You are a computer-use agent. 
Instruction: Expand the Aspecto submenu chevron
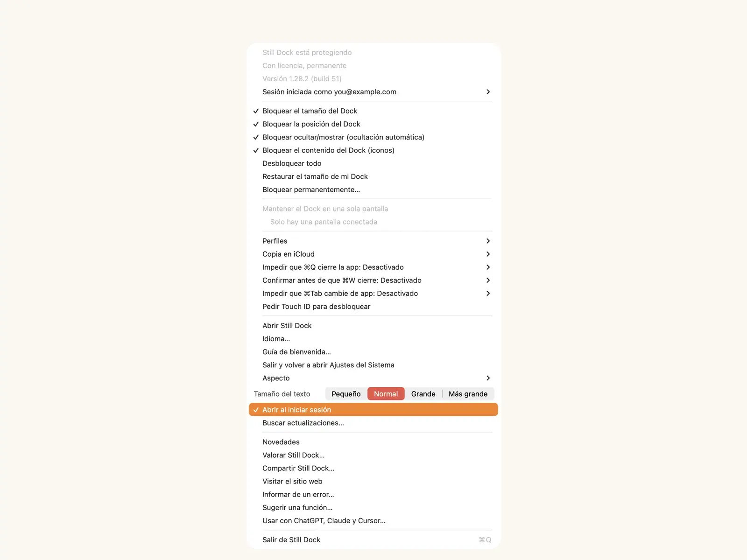point(488,378)
